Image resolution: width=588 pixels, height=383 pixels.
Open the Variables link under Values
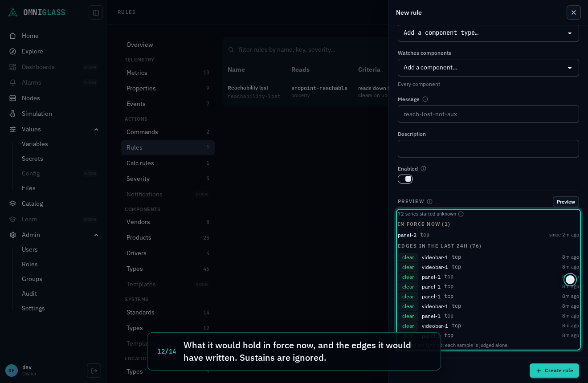pos(35,144)
